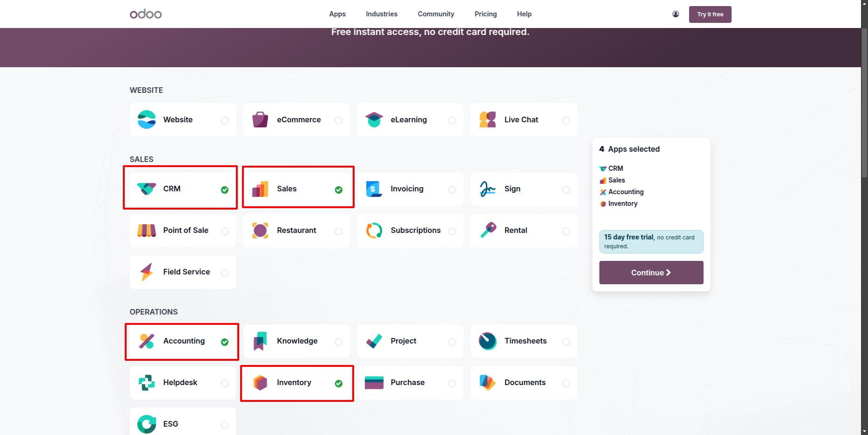Click the Inventory box icon
The height and width of the screenshot is (435, 868).
pos(260,382)
